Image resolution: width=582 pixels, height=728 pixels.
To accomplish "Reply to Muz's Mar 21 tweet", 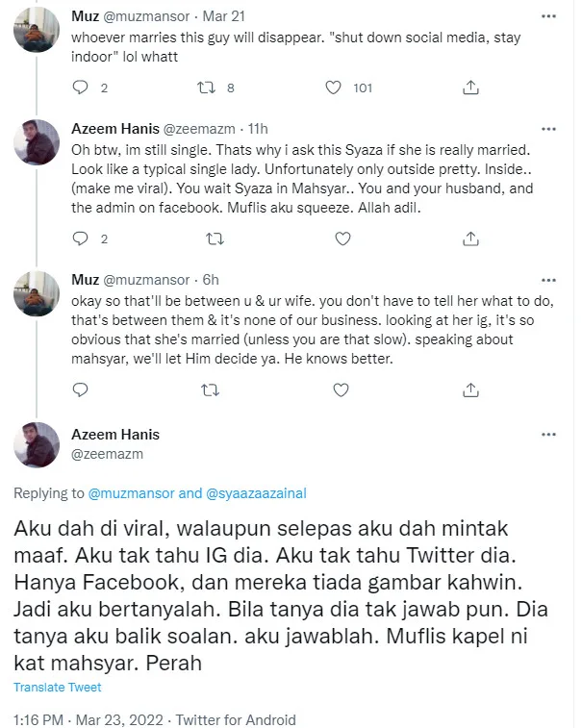I will point(80,88).
